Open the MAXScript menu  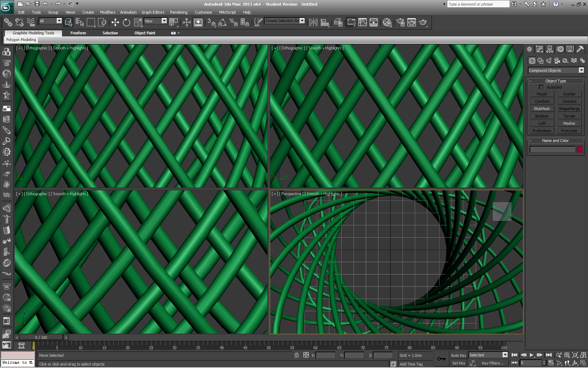(x=227, y=12)
